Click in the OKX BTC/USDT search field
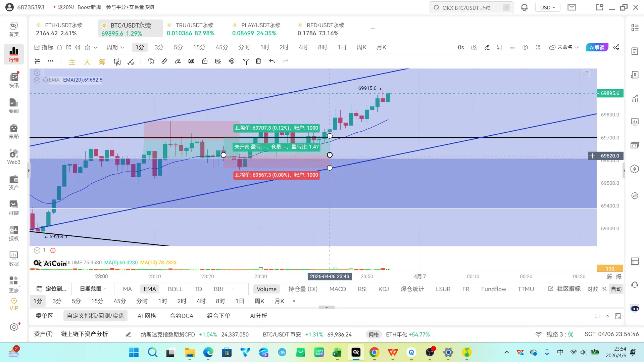This screenshot has width=644, height=362. (471, 7)
